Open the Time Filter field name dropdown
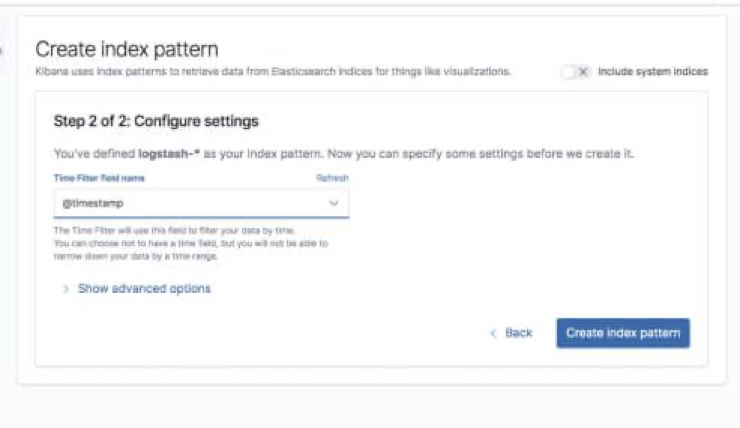 pyautogui.click(x=202, y=203)
